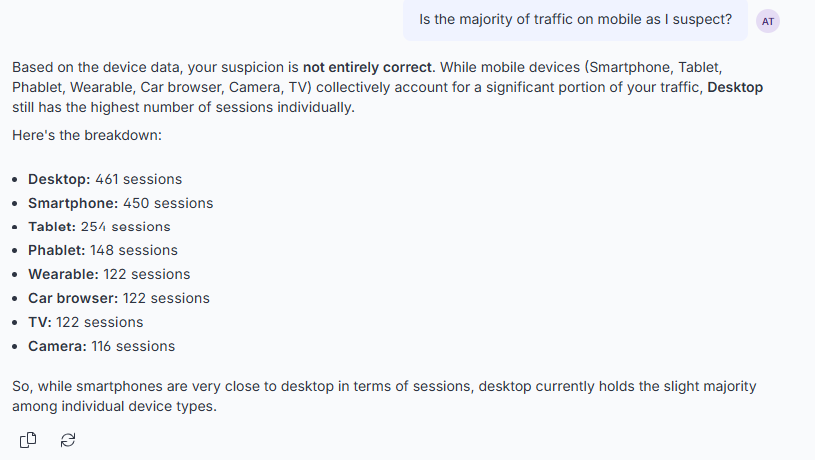The image size is (815, 460).
Task: Click the Wearable: 122 sessions list item
Action: coord(109,274)
